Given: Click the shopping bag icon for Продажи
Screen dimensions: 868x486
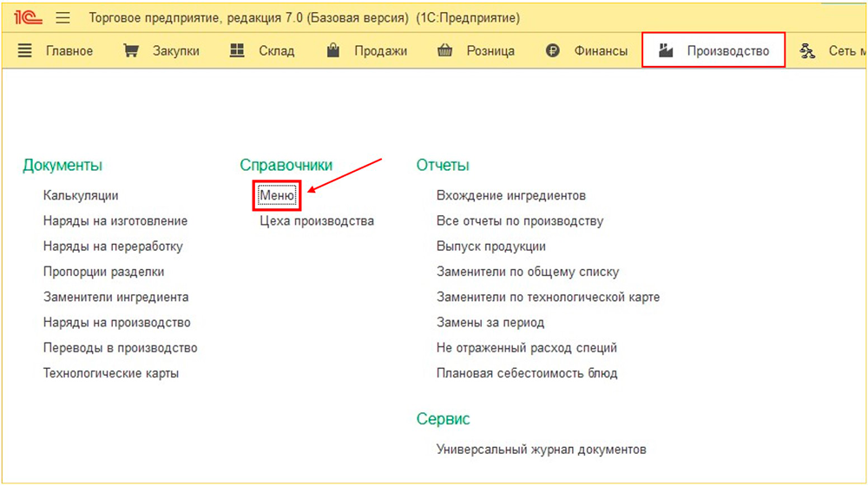Looking at the screenshot, I should coord(332,51).
